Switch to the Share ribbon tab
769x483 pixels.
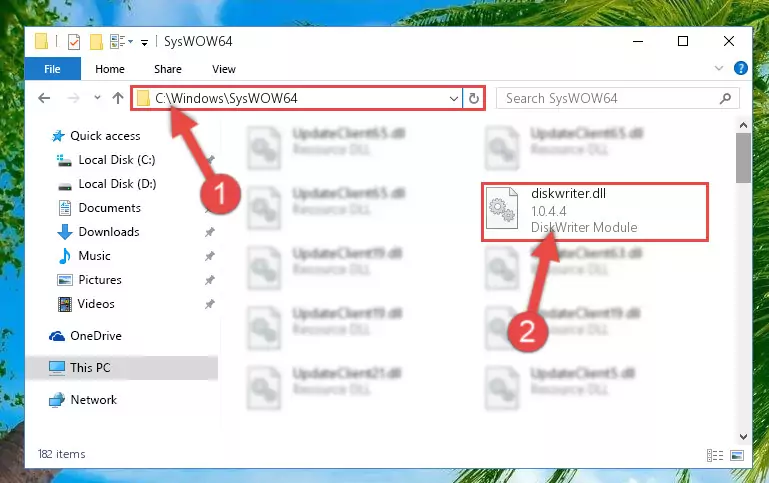168,69
